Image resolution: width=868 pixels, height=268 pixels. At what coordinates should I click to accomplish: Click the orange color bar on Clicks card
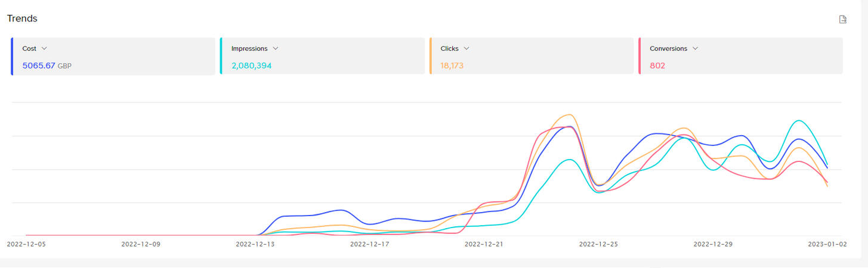pyautogui.click(x=431, y=56)
